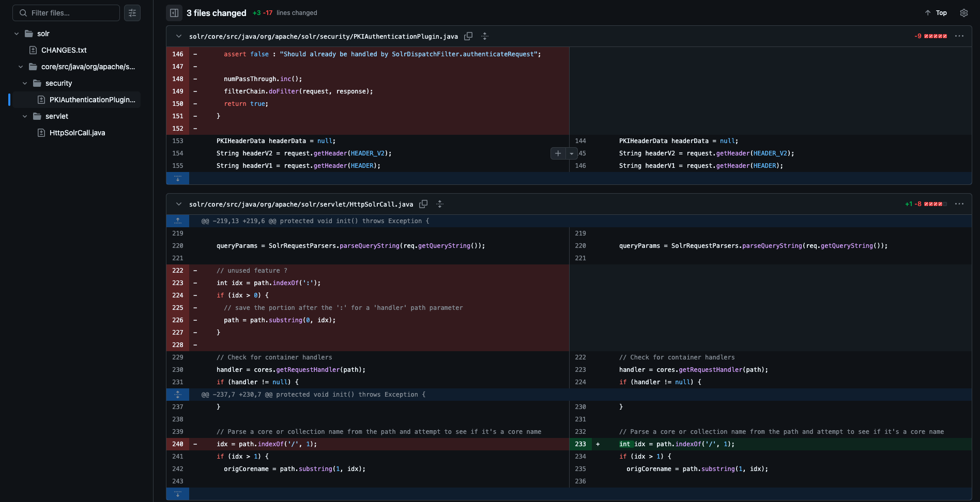
Task: Expand down below line 243
Action: coord(178,494)
